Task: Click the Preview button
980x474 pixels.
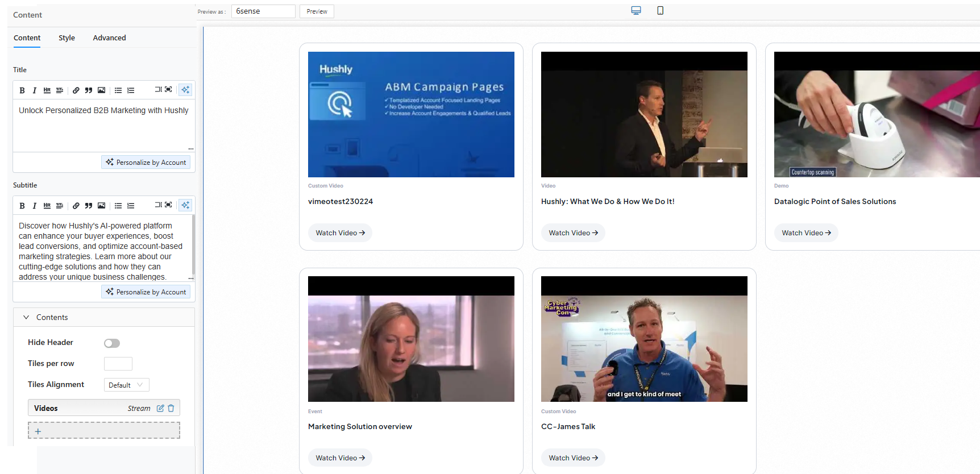Action: tap(317, 11)
